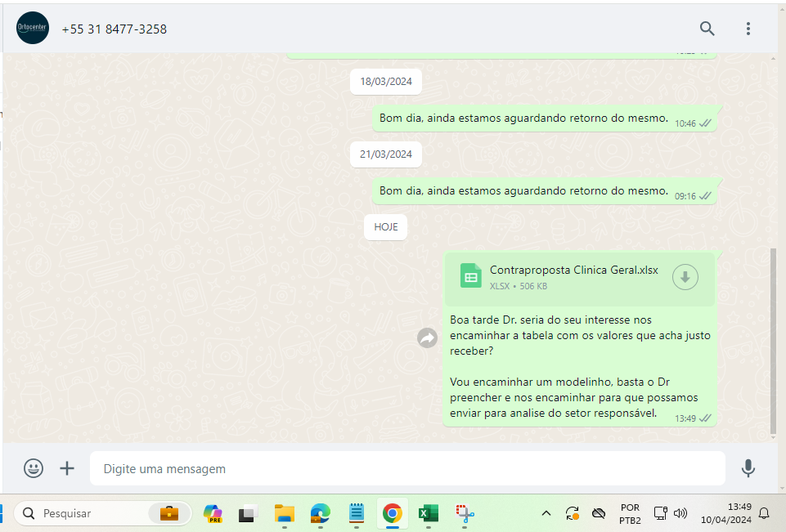Open the emoji picker

(x=34, y=468)
